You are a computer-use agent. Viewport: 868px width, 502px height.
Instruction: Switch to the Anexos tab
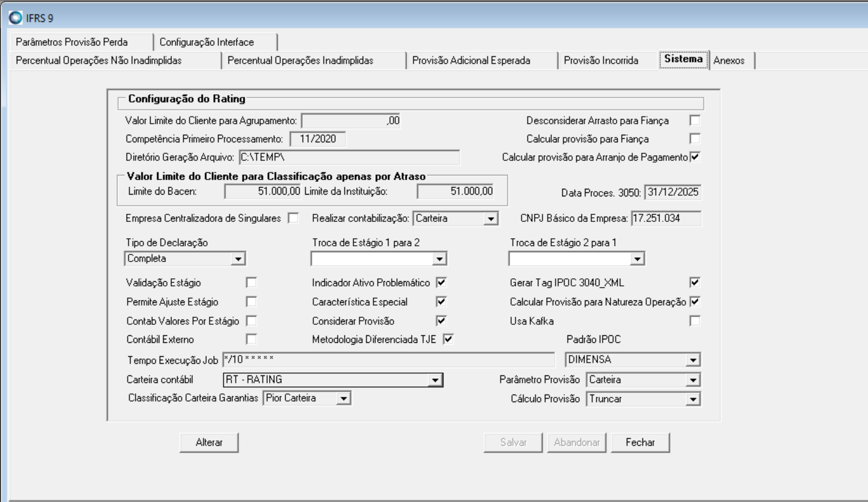(x=732, y=60)
